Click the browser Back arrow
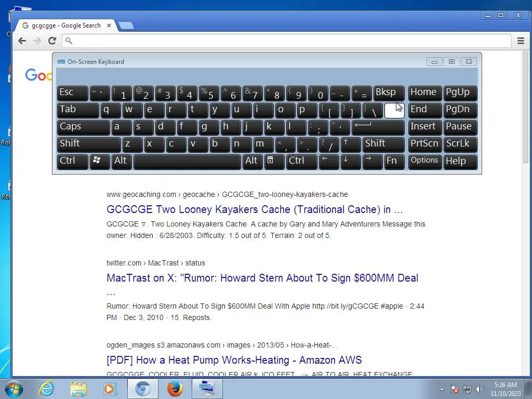 (x=22, y=41)
